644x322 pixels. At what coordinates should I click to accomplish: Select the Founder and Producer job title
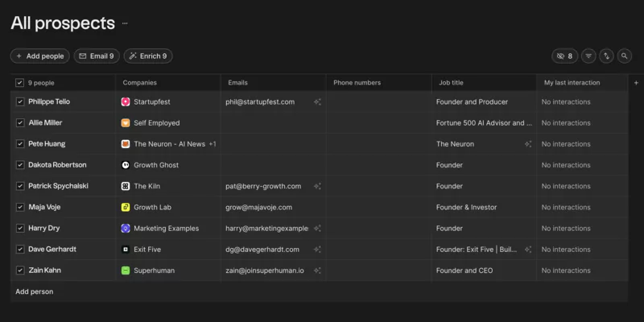472,102
